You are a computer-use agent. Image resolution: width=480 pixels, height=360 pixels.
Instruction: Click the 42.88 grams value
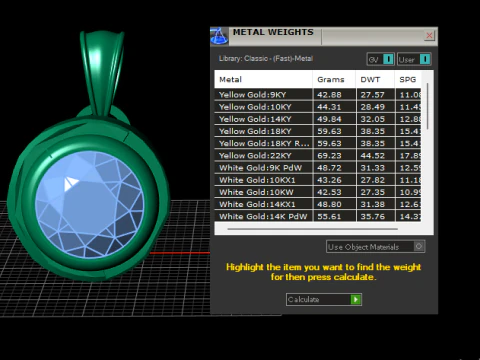click(x=329, y=95)
